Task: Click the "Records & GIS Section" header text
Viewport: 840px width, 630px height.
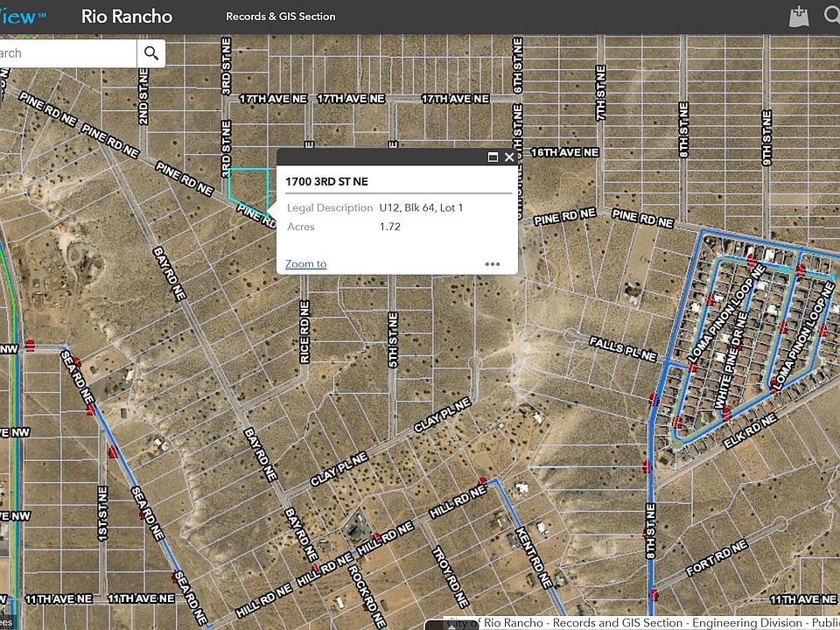Action: click(280, 17)
